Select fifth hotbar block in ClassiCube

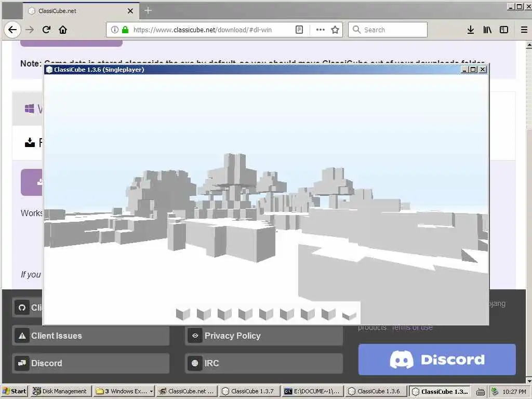click(x=266, y=314)
